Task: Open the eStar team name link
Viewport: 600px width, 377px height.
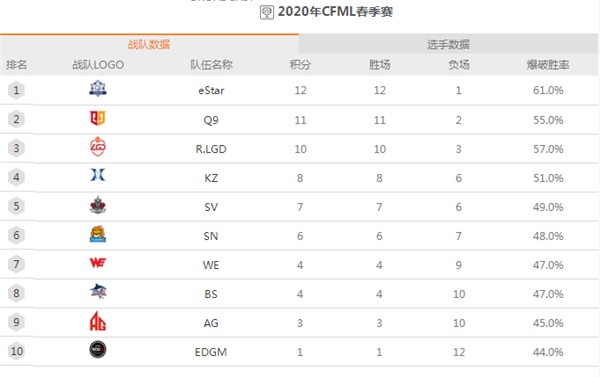Action: pyautogui.click(x=211, y=91)
